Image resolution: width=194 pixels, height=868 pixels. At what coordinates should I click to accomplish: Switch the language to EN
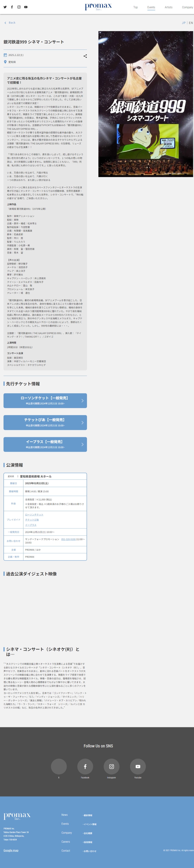click(191, 23)
